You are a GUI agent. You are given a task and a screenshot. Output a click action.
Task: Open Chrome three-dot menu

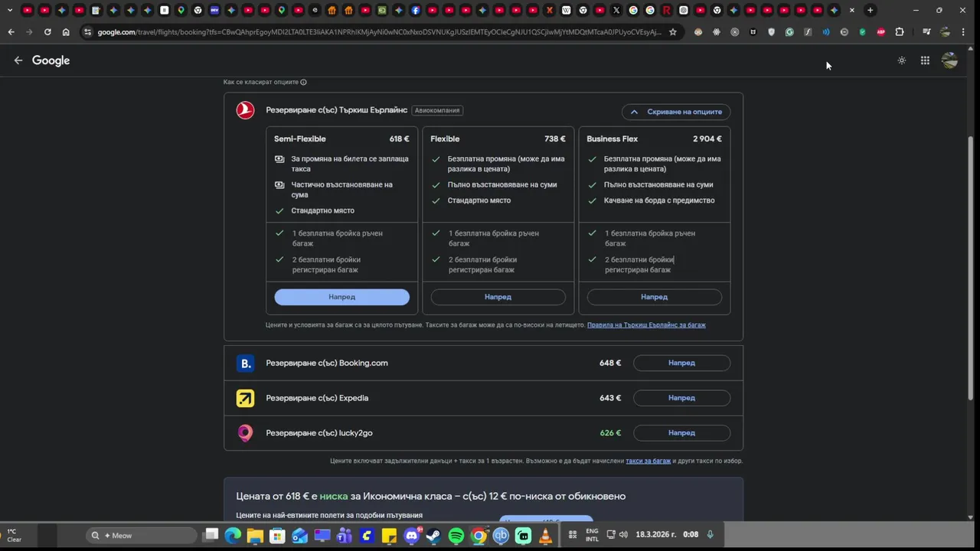click(x=963, y=32)
